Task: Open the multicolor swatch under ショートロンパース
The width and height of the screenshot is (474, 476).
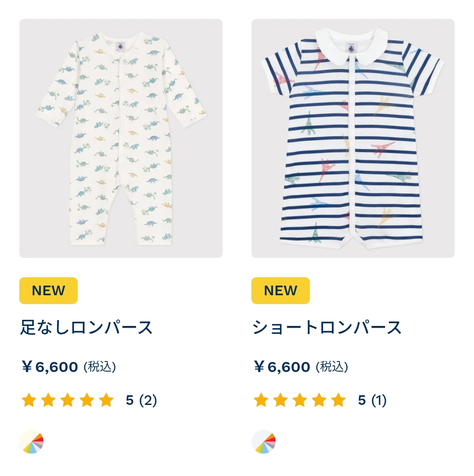Action: (x=264, y=442)
